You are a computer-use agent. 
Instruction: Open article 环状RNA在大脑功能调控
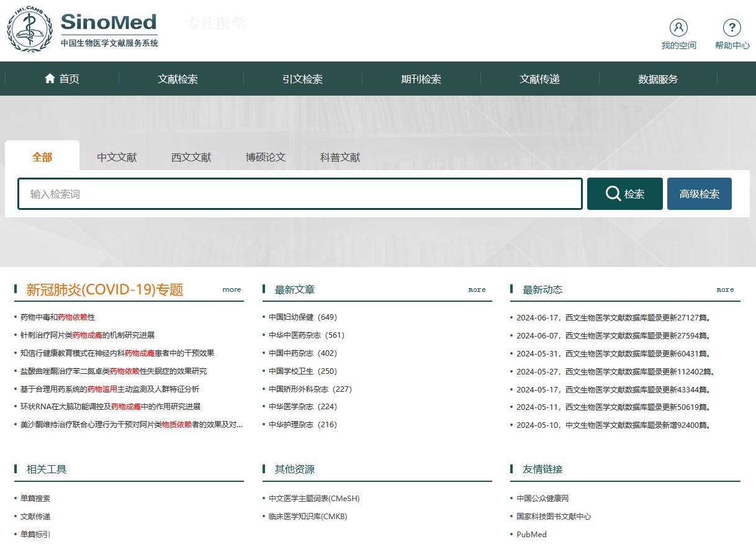click(x=110, y=407)
